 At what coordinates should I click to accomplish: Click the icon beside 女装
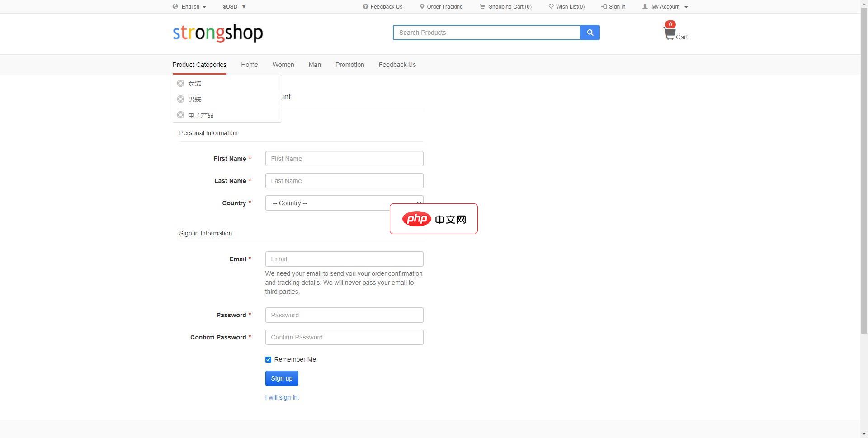pos(180,83)
